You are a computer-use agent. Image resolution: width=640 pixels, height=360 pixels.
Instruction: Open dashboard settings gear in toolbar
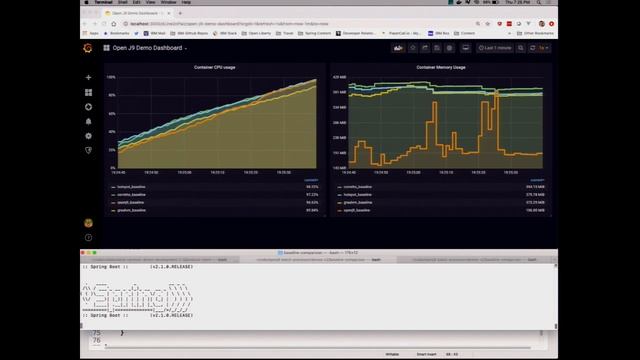click(x=449, y=48)
